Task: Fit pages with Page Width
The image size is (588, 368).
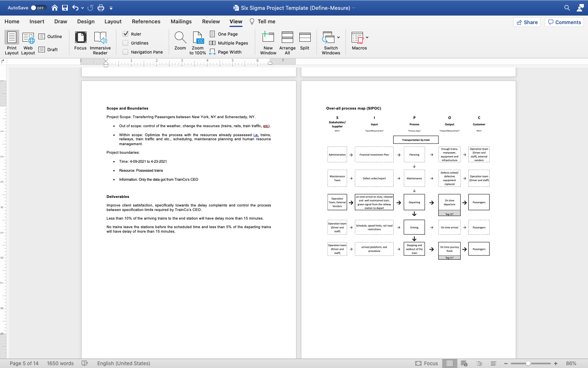Action: coord(225,52)
